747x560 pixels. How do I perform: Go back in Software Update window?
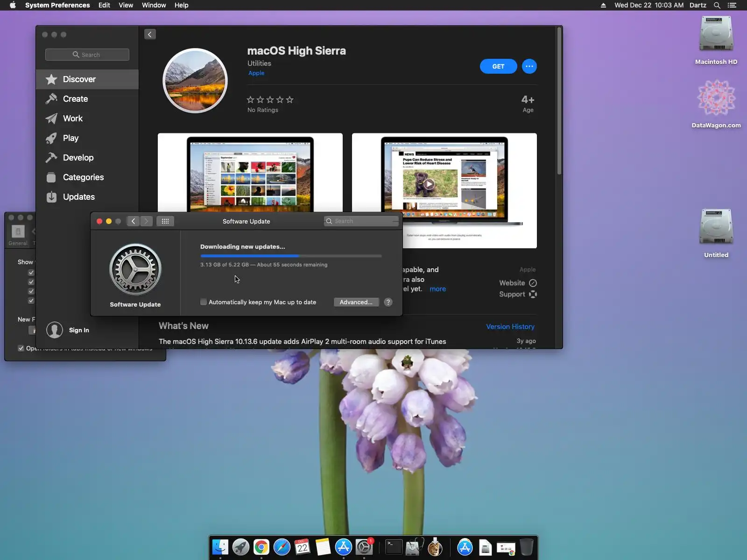(x=133, y=221)
